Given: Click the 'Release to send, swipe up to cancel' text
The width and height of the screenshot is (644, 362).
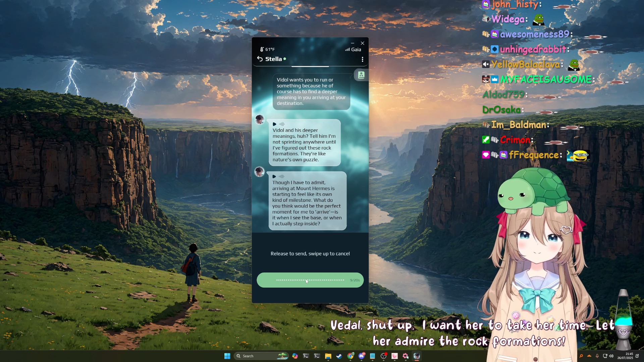Looking at the screenshot, I should point(310,254).
